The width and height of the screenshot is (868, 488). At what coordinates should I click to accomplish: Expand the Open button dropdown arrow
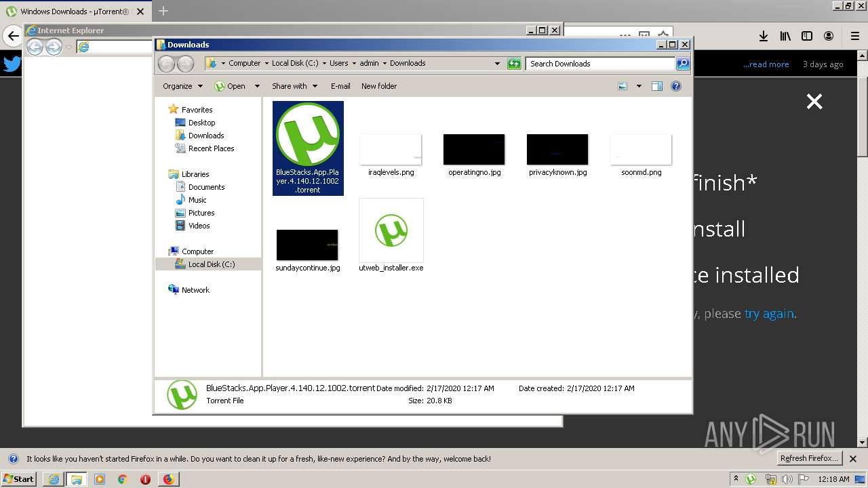click(257, 86)
